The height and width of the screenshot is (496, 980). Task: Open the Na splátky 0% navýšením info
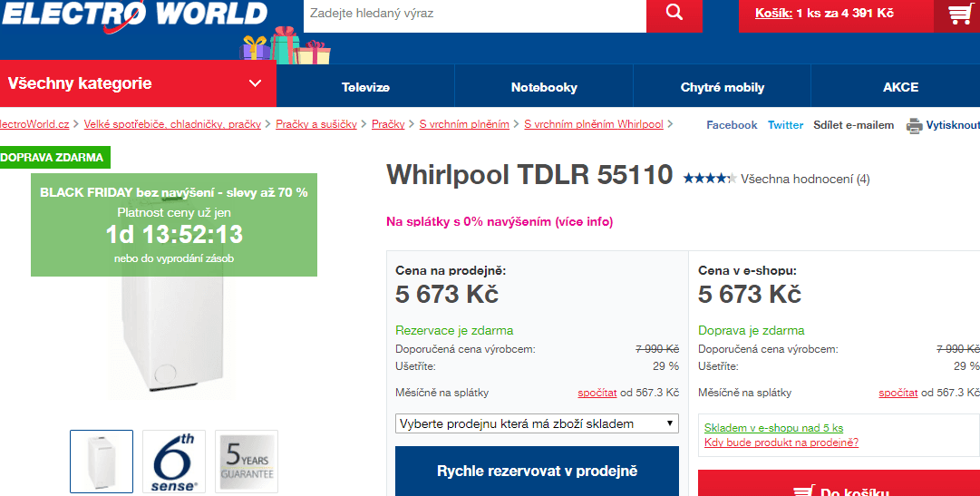[500, 221]
